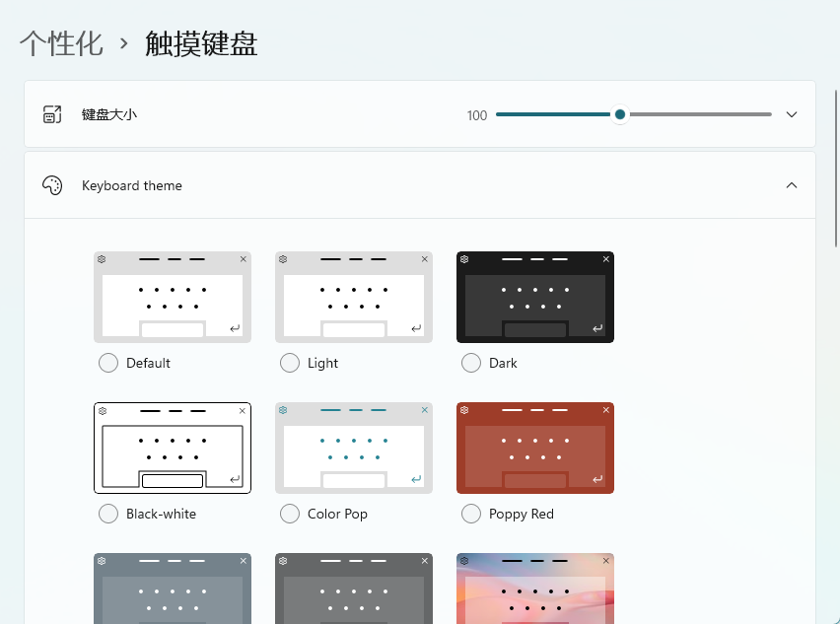Screen dimensions: 840x624
Task: Click the Default theme keyboard preview
Action: click(173, 297)
